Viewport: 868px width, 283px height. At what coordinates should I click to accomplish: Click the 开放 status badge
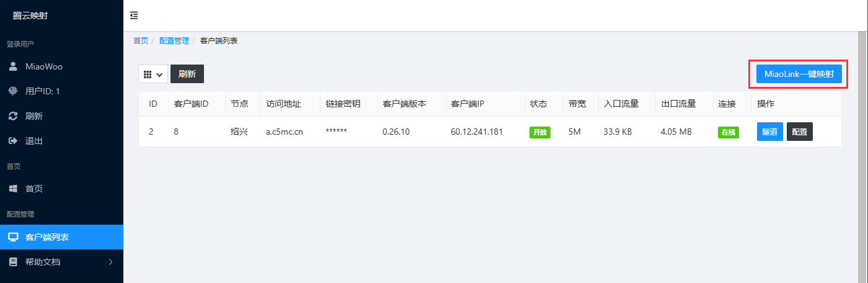[539, 132]
